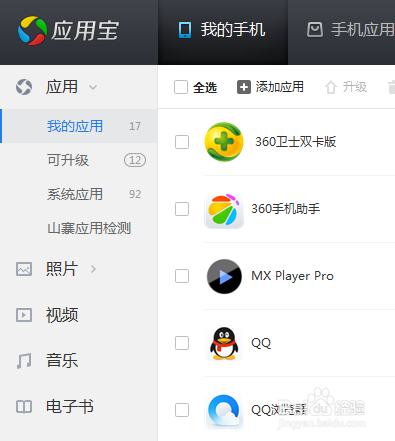The width and height of the screenshot is (395, 441).
Task: Click the upgrade arrow icon beside 升级
Action: [x=331, y=87]
